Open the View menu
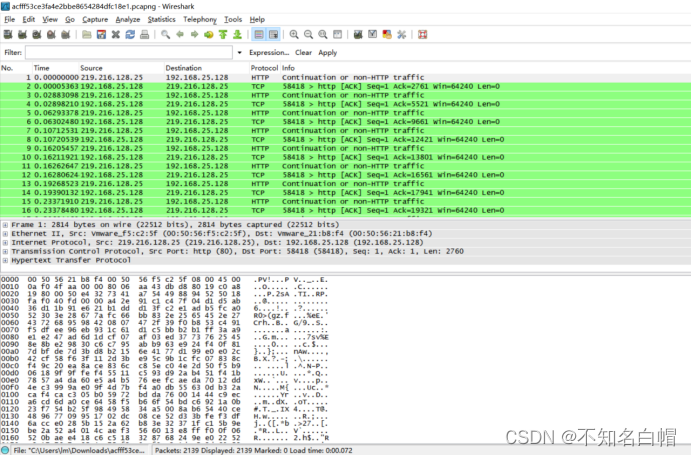Viewport: 691px width, 456px height. [50, 19]
